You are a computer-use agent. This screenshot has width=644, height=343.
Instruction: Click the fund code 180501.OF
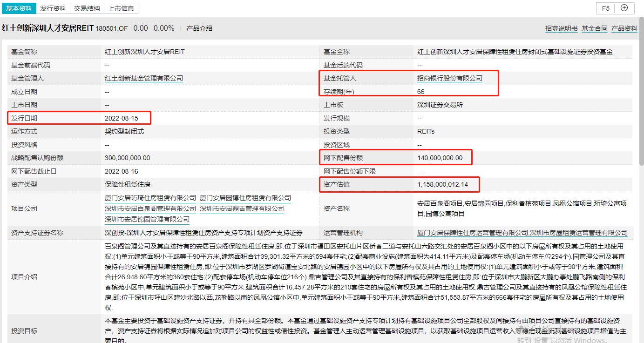[x=112, y=28]
